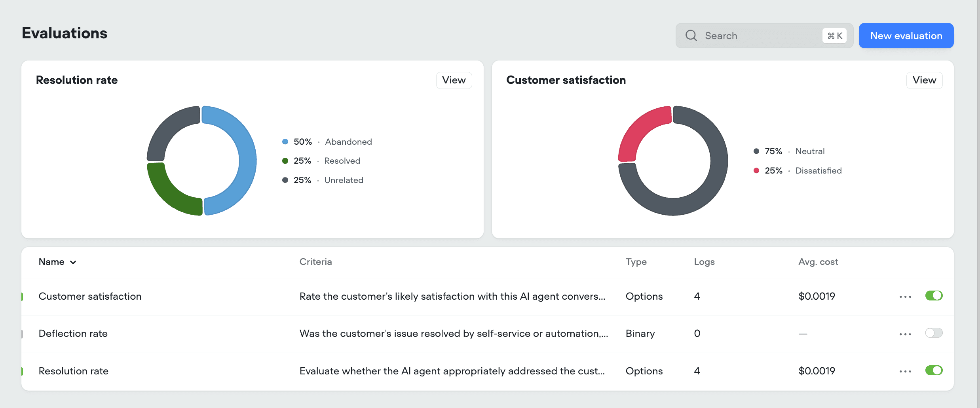Click criteria text starting 'Evaluate whether the AI agent'
The image size is (980, 408).
coord(452,371)
